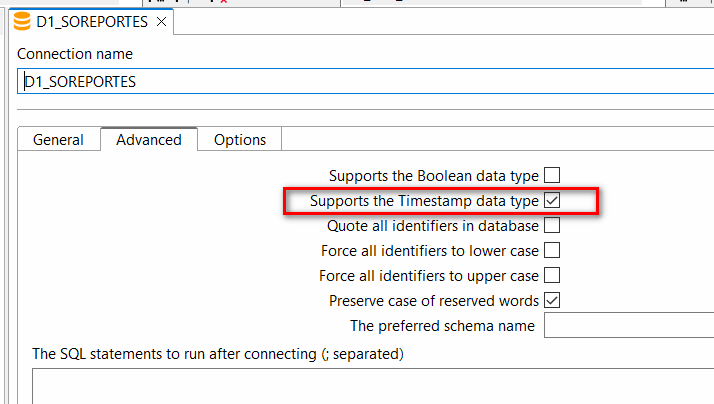The width and height of the screenshot is (714, 404).
Task: Click 'Preserve case of reserved words' label text
Action: click(434, 301)
